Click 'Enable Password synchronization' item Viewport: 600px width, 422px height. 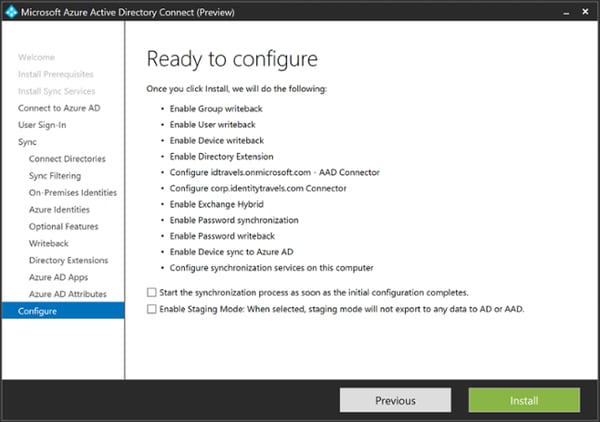234,220
